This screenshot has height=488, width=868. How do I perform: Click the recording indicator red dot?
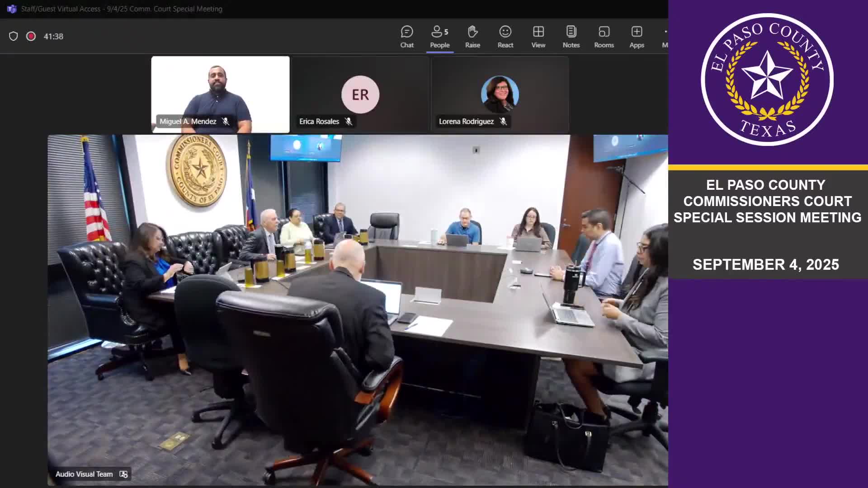point(31,36)
